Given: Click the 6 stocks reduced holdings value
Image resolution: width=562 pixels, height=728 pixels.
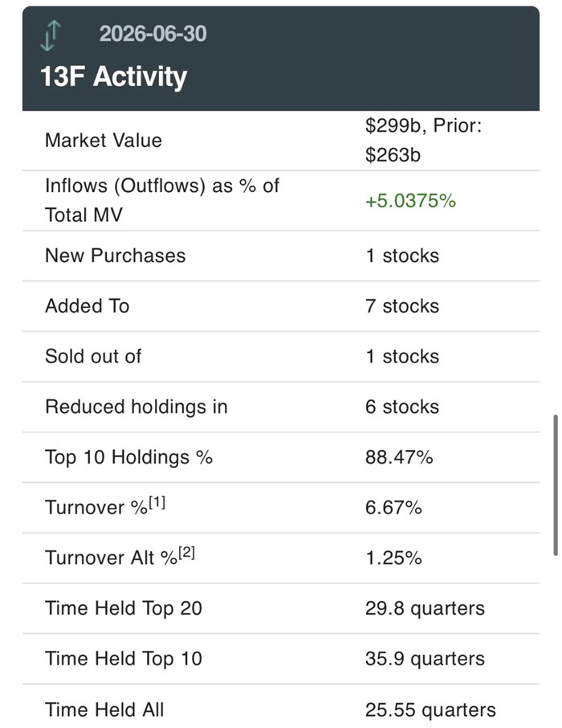Looking at the screenshot, I should click(402, 407).
